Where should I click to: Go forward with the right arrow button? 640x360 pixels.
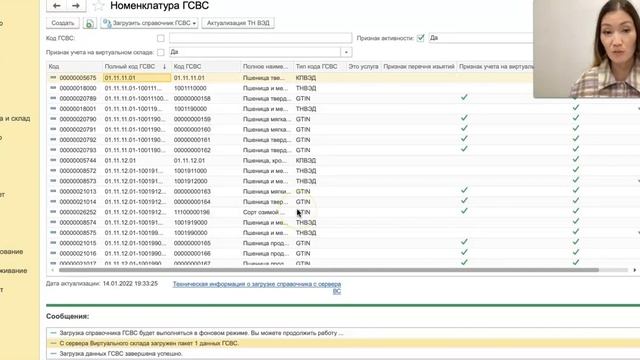76,6
